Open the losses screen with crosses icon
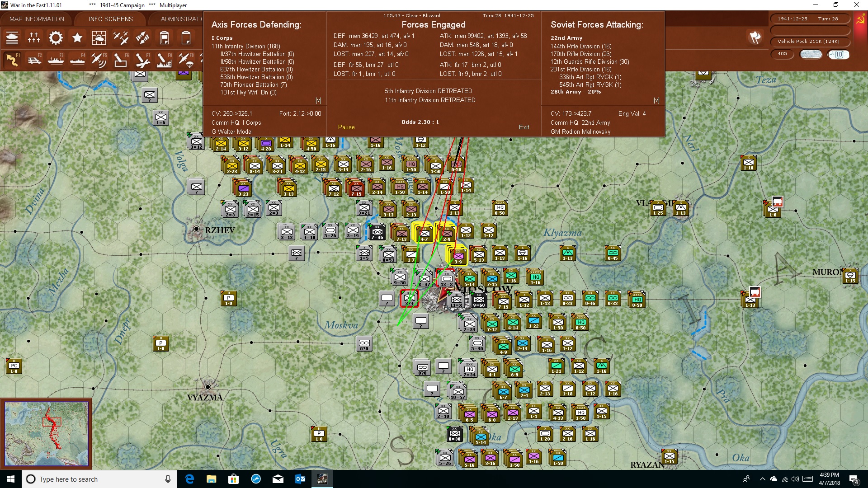Screen dimensions: 868x488 click(34, 38)
